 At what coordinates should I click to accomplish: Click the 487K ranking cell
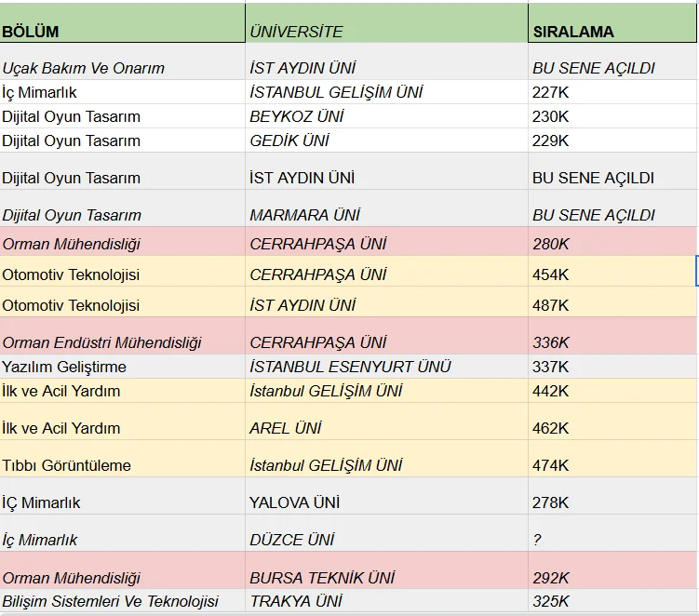click(612, 301)
